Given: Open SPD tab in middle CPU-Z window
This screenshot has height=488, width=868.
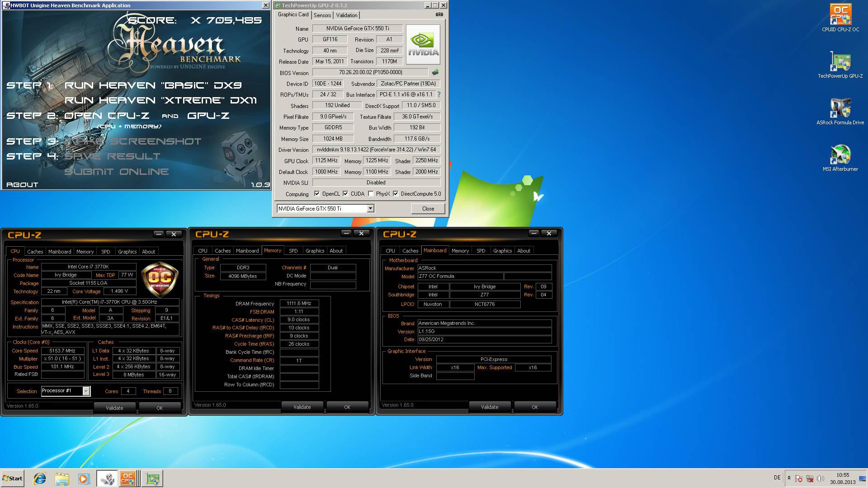Looking at the screenshot, I should (x=293, y=251).
